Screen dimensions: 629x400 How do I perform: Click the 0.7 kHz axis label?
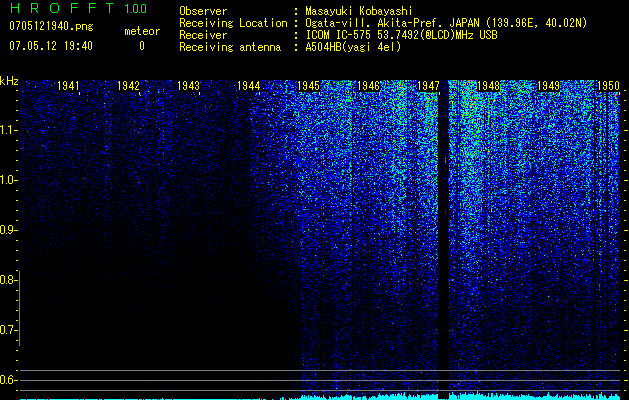pyautogui.click(x=8, y=330)
